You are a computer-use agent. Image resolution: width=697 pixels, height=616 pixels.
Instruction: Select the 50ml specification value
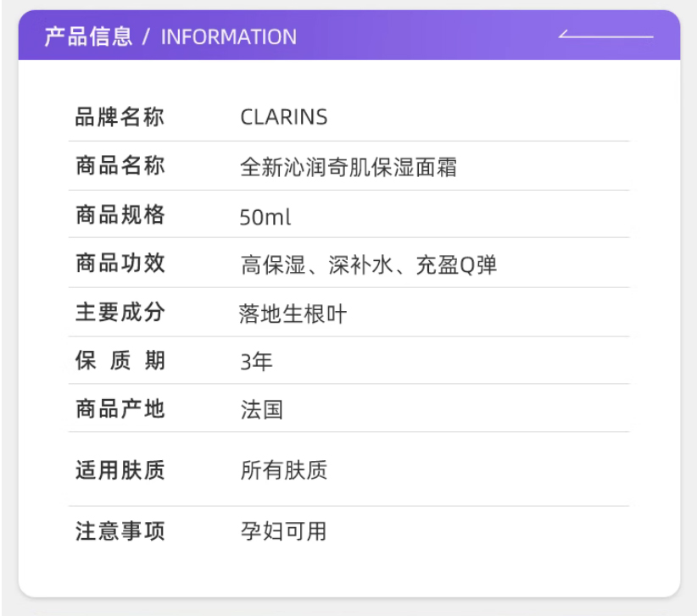(265, 217)
